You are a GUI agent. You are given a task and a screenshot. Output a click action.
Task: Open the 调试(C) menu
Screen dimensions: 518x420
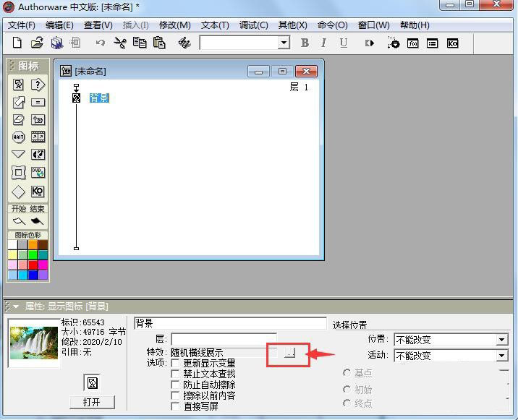(253, 25)
